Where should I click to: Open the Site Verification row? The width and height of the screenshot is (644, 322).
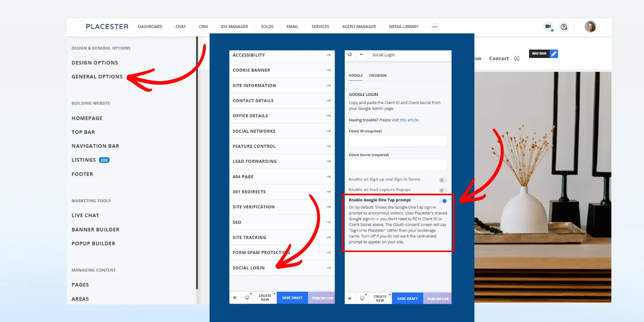pos(282,207)
